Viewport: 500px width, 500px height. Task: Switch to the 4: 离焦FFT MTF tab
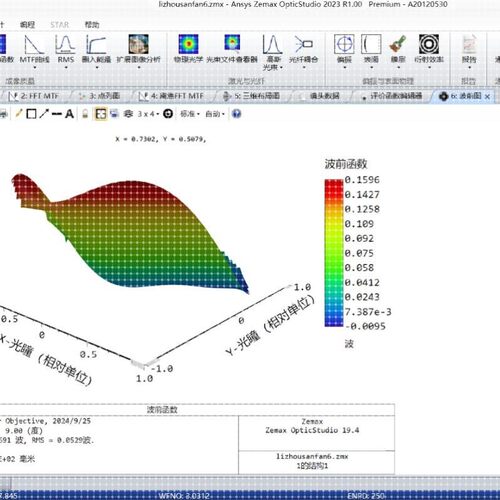coord(172,96)
